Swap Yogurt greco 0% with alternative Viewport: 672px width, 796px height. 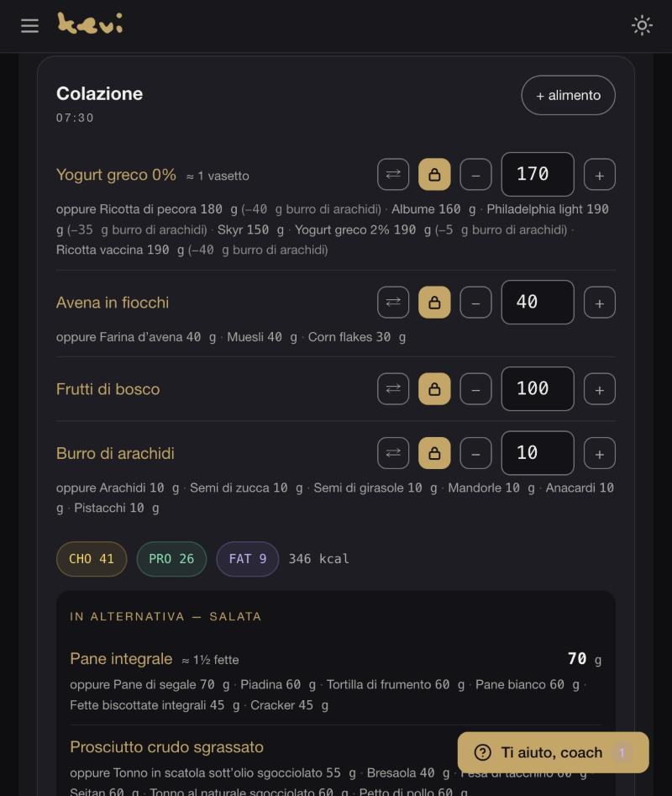(393, 175)
